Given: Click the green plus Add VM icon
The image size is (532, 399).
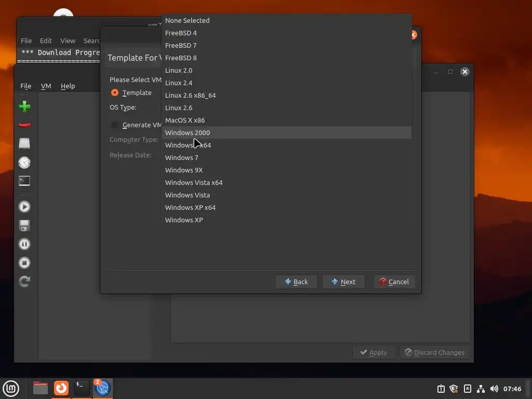Looking at the screenshot, I should [24, 107].
